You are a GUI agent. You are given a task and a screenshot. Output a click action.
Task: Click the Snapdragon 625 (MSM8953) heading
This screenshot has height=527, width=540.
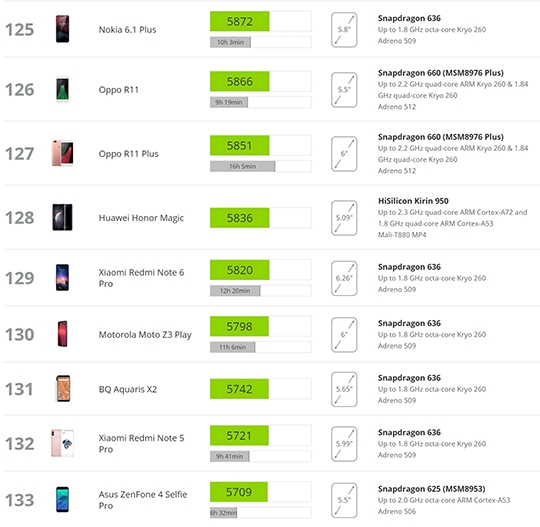point(432,489)
